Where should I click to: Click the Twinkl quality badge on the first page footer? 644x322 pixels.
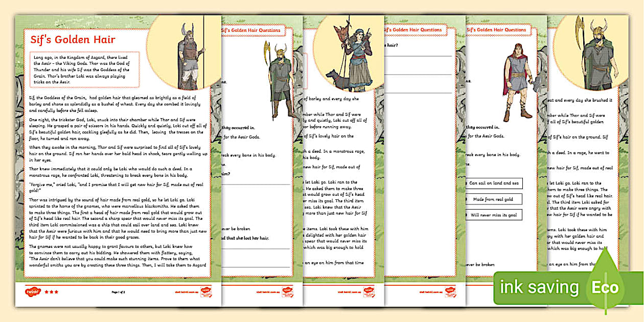coord(206,292)
